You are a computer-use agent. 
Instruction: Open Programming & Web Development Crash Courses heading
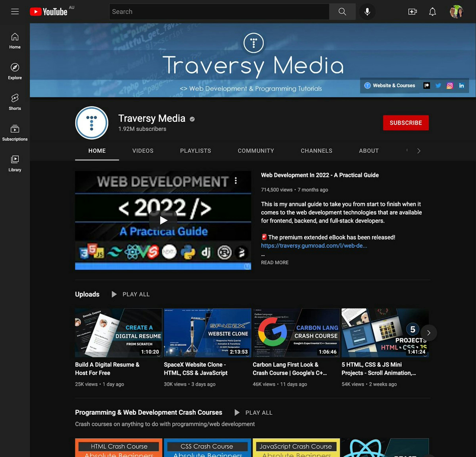coord(148,412)
